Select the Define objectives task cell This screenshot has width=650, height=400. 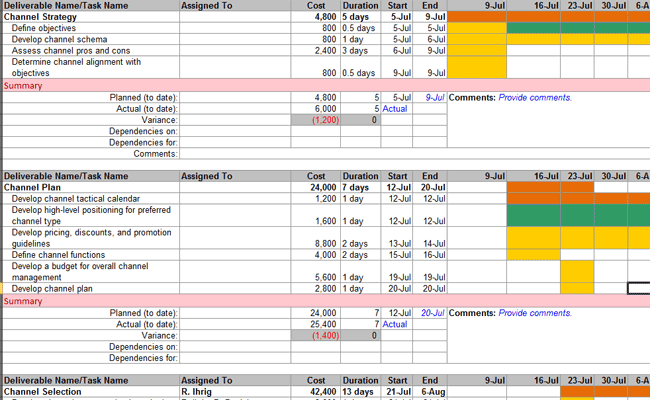pos(91,28)
